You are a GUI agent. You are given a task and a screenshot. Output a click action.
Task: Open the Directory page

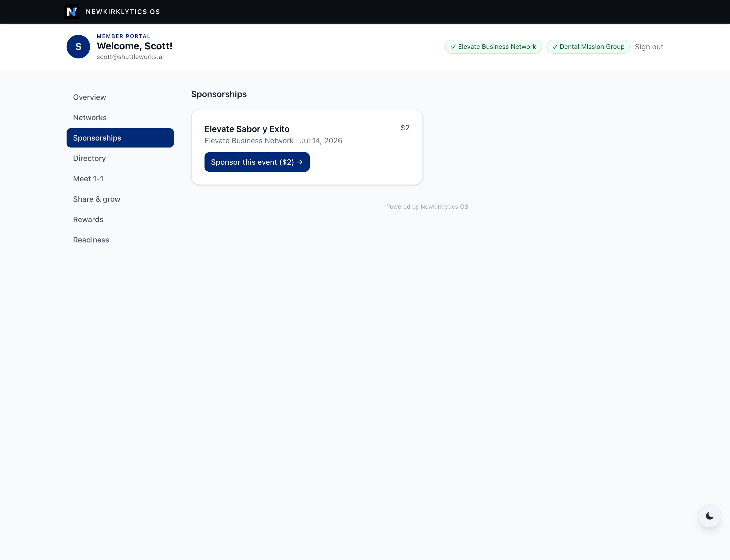tap(120, 158)
